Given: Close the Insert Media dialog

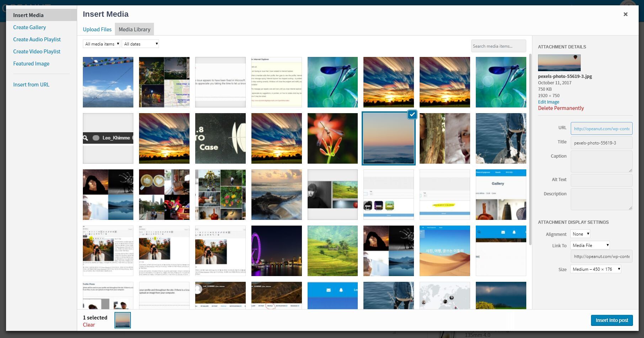Looking at the screenshot, I should click(x=626, y=14).
